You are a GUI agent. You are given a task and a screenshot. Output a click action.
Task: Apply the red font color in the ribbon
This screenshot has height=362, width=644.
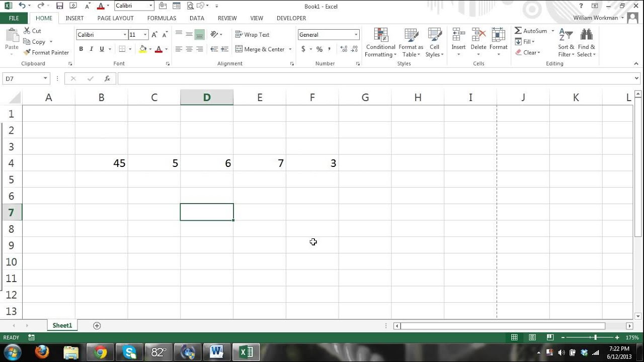(158, 49)
